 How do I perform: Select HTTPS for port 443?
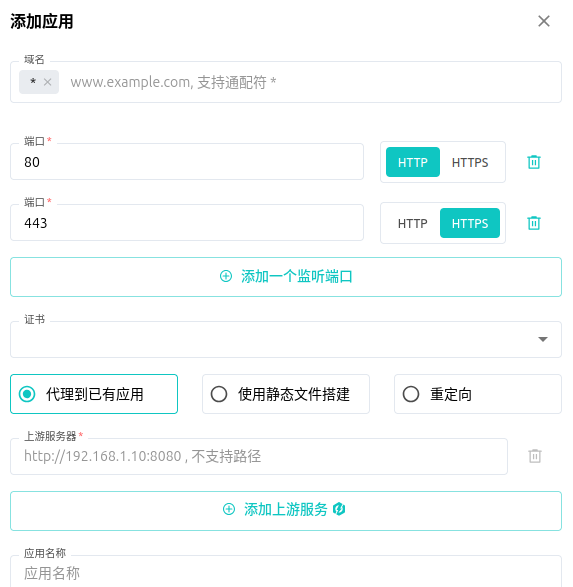coord(470,223)
